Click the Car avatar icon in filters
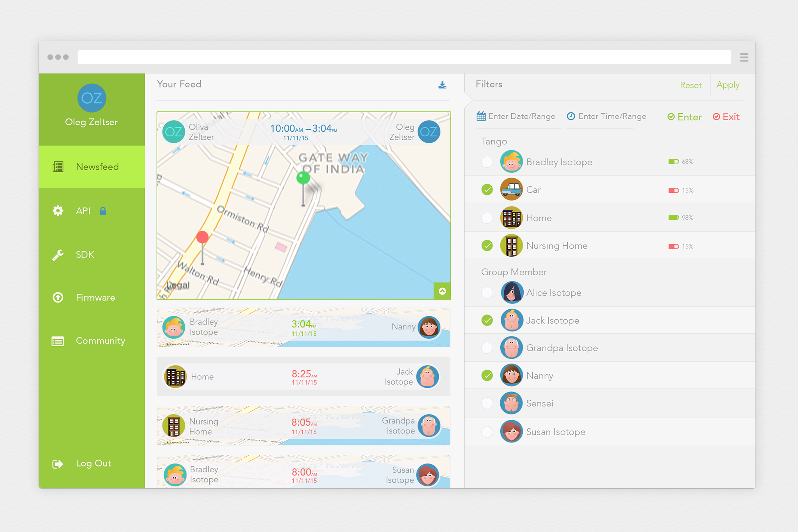Viewport: 798px width, 532px height. [x=511, y=190]
